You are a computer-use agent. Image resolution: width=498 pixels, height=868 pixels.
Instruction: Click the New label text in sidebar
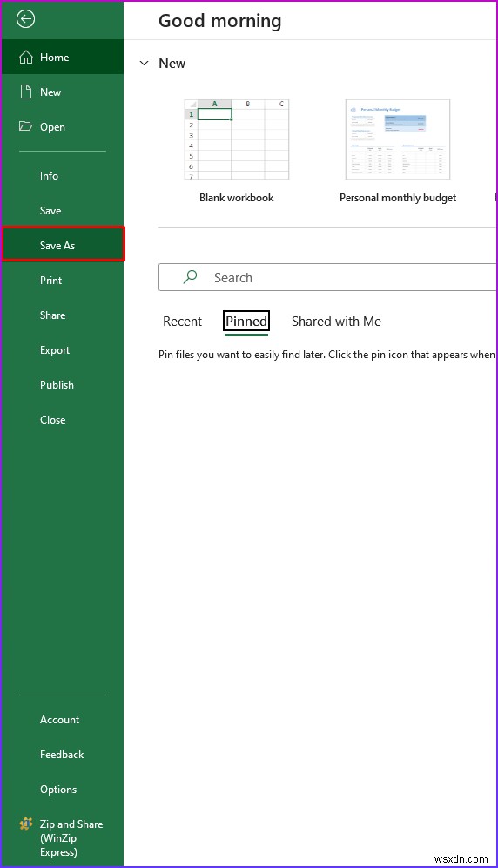click(x=50, y=92)
